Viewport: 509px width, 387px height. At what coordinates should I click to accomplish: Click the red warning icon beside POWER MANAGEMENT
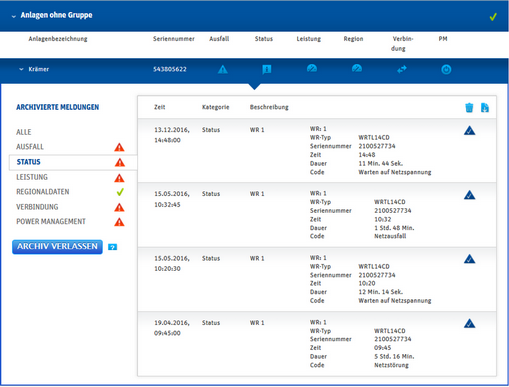119,222
